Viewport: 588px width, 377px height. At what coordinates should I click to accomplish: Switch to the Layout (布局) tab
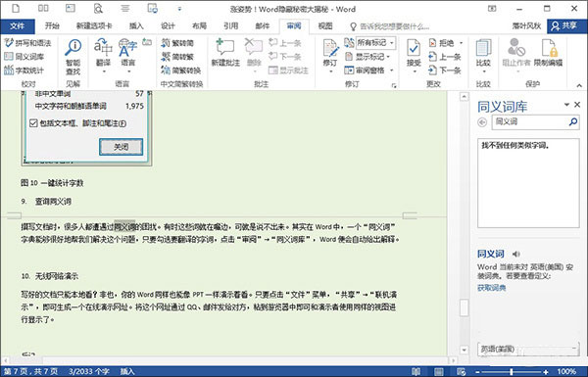pos(199,25)
